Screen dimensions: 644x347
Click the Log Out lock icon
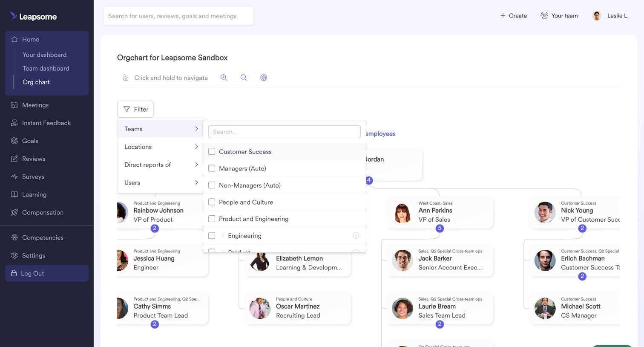(14, 273)
